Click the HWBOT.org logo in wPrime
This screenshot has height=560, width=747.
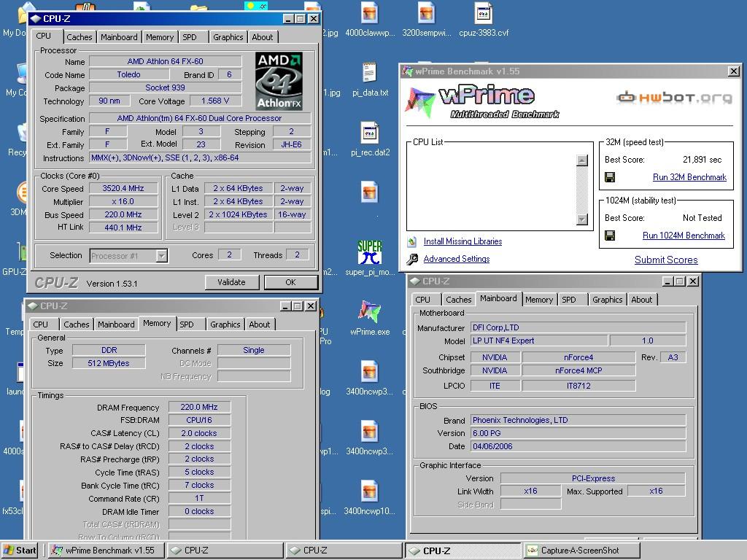pos(674,98)
